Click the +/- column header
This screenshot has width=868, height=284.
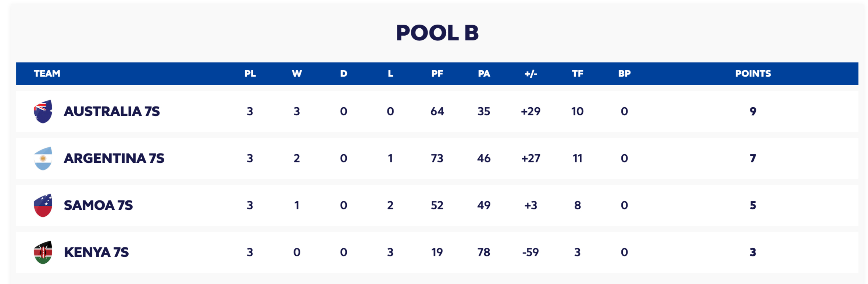[531, 73]
